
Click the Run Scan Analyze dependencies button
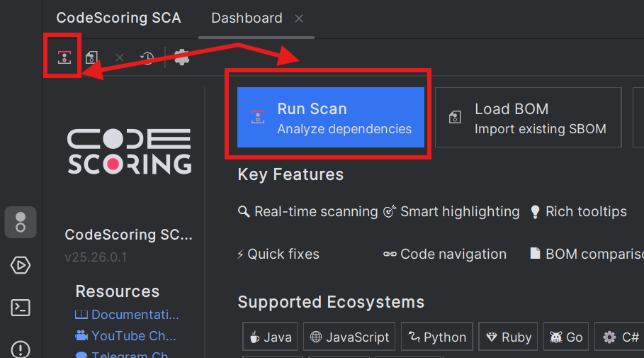point(331,117)
